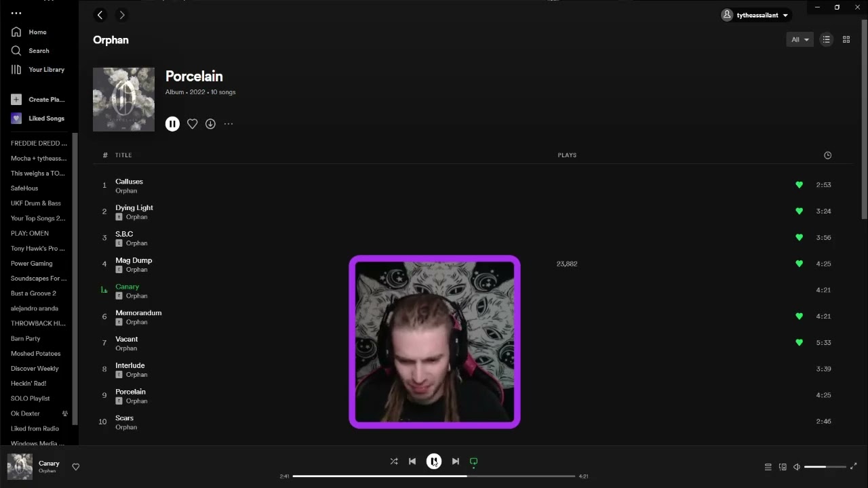
Task: Select the playing Canary track title
Action: coord(127,287)
